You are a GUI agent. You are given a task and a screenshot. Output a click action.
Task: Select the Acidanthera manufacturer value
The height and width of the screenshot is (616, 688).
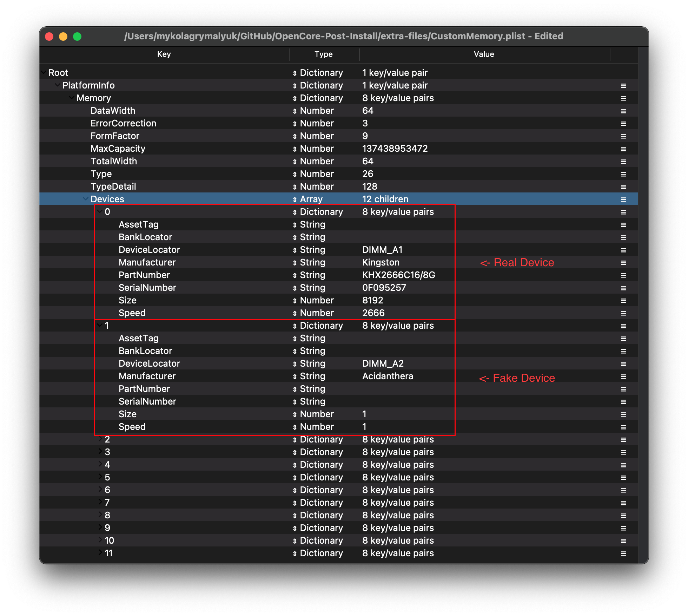coord(388,376)
